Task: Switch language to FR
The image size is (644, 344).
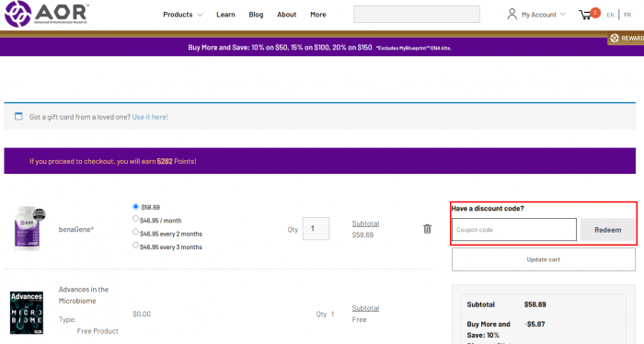Action: (627, 15)
